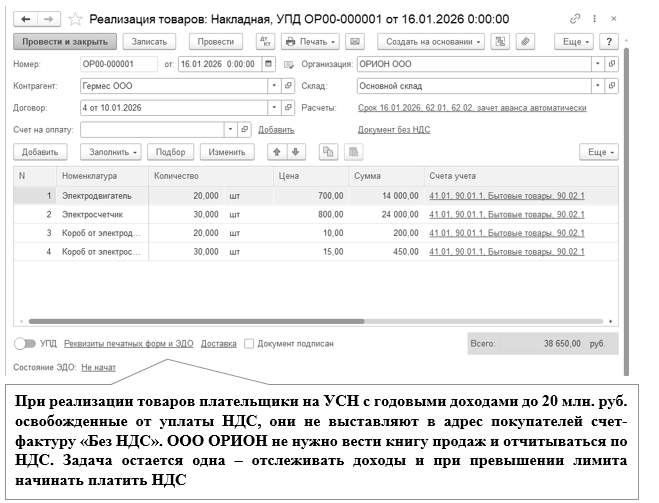
Task: Move table row up with arrow icon
Action: click(277, 152)
